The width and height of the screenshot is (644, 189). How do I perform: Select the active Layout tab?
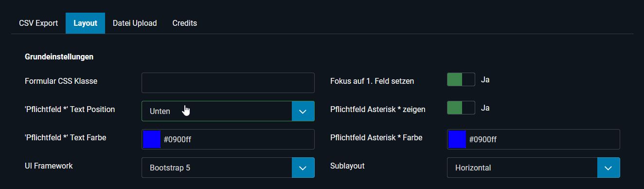coord(86,23)
